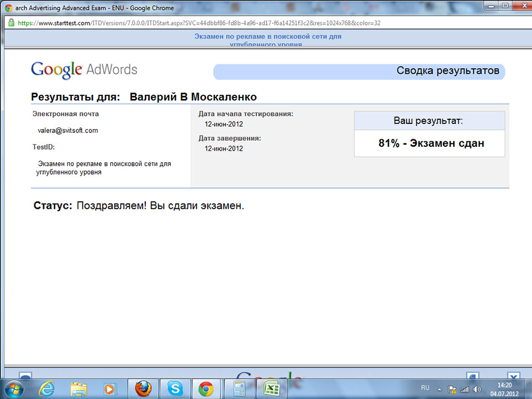Click the 81% - Экзамен сдан result

pos(431,143)
